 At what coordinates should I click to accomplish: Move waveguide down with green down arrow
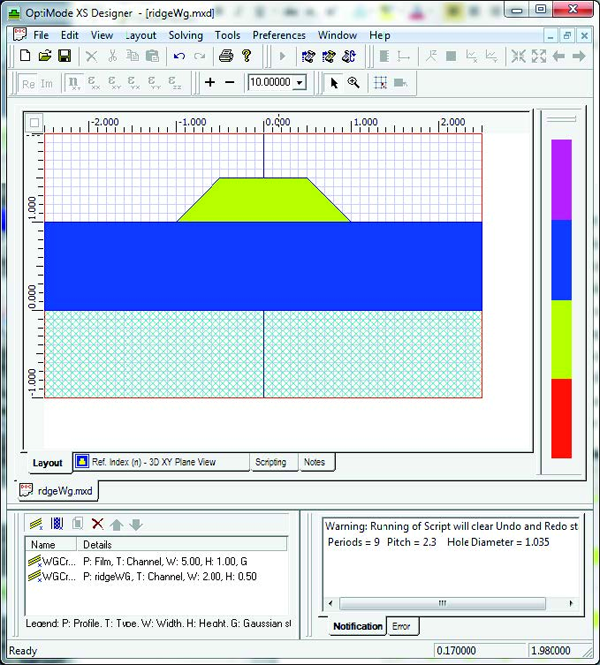(x=136, y=525)
